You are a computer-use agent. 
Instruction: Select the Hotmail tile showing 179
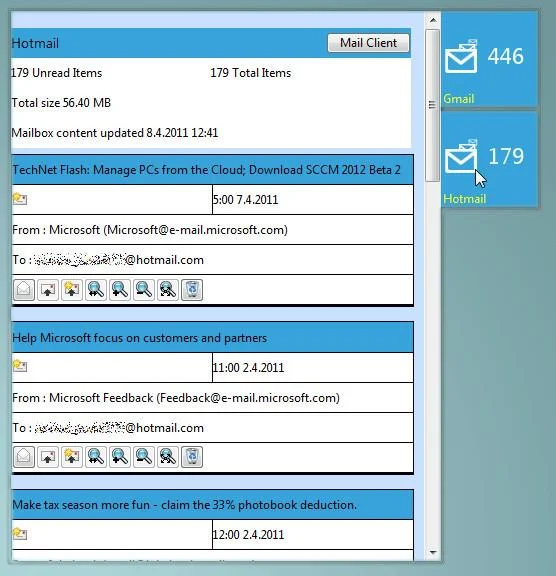point(490,159)
